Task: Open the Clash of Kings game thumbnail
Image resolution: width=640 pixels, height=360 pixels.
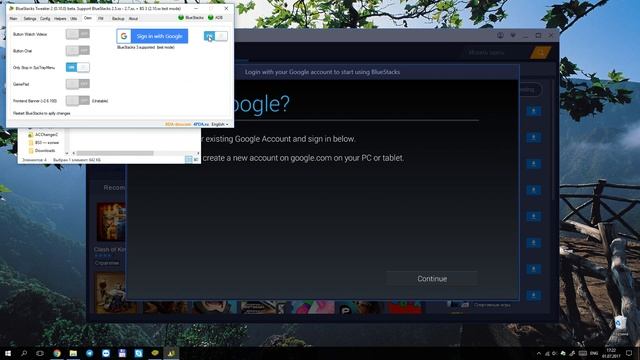Action: tap(111, 222)
